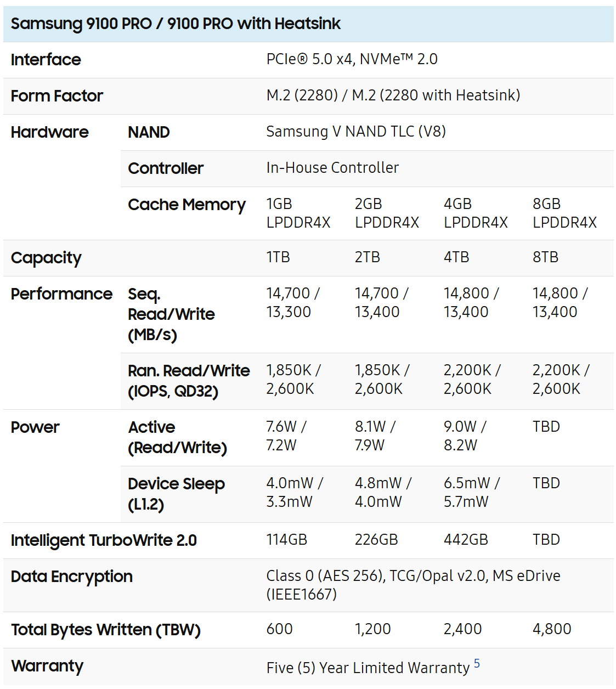The height and width of the screenshot is (689, 616).
Task: Click the PCIe 5.0 x4, NVMe 2.0 value
Action: [352, 59]
